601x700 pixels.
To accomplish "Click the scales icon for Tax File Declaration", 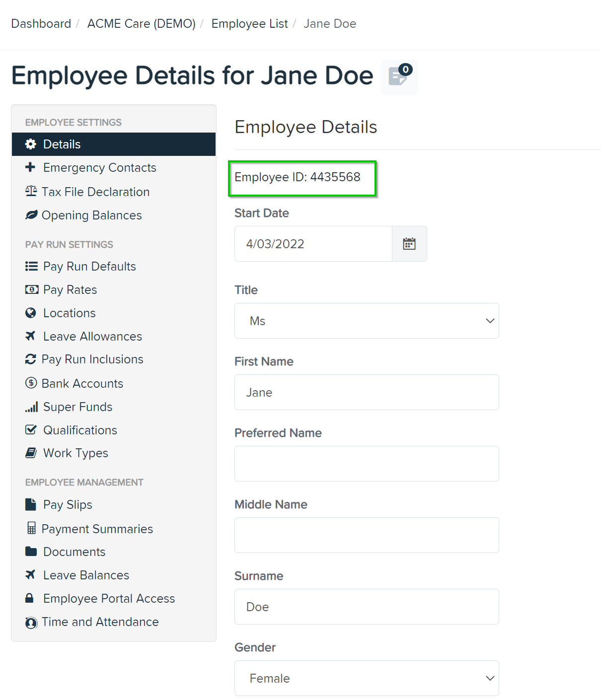I will (x=31, y=191).
